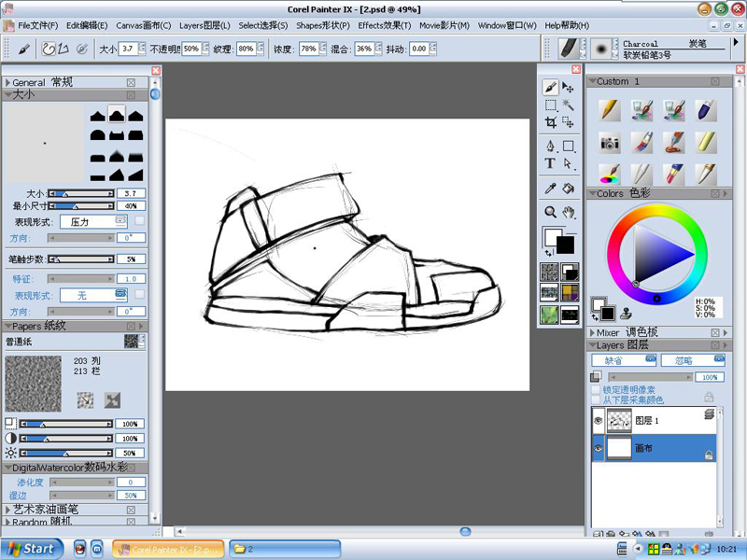This screenshot has height=560, width=747.
Task: Hide layer 图层 1 with eye icon
Action: tap(598, 421)
